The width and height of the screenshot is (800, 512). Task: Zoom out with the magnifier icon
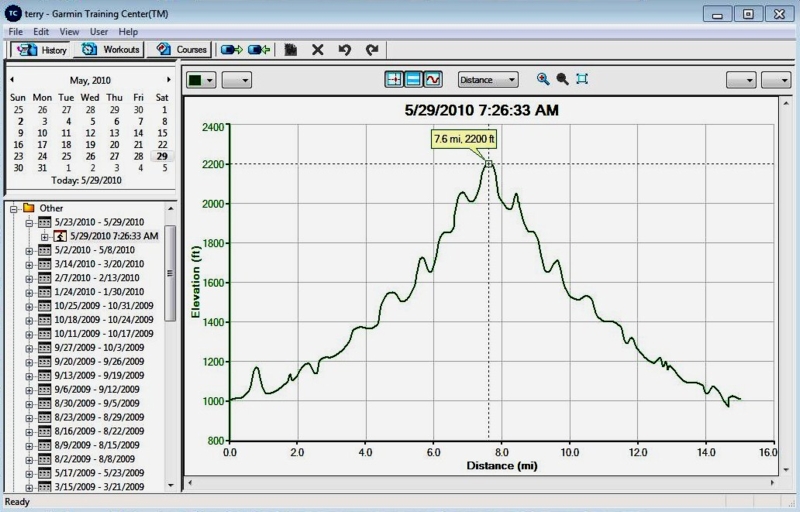[x=562, y=79]
